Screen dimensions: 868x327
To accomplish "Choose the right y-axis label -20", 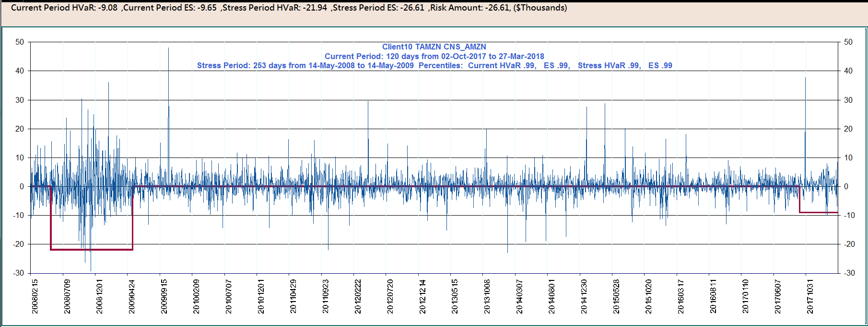I will [850, 244].
